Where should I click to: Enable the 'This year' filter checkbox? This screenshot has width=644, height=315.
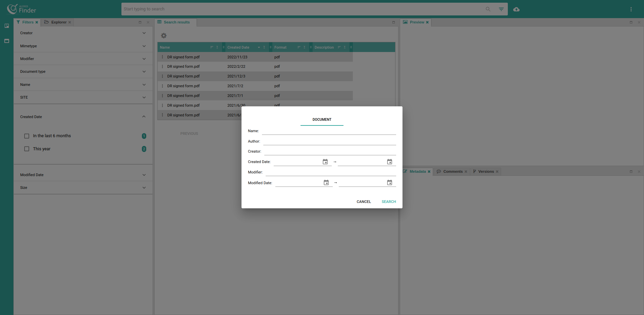click(x=26, y=149)
